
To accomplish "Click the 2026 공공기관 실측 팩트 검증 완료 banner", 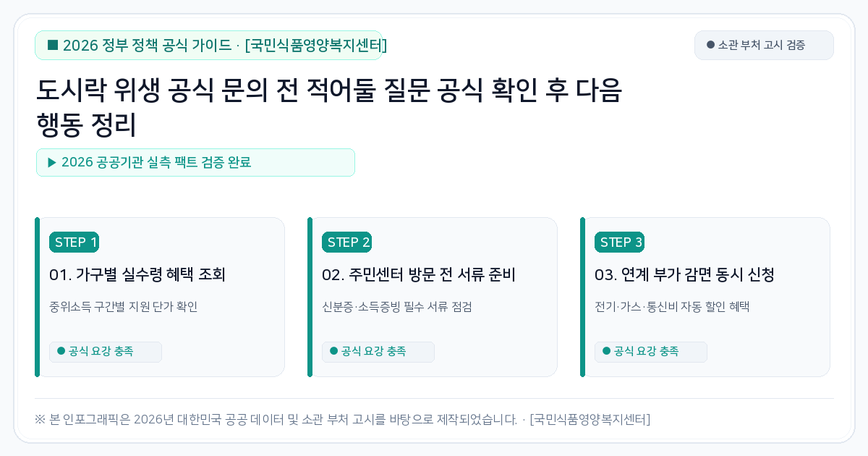I will pyautogui.click(x=195, y=162).
